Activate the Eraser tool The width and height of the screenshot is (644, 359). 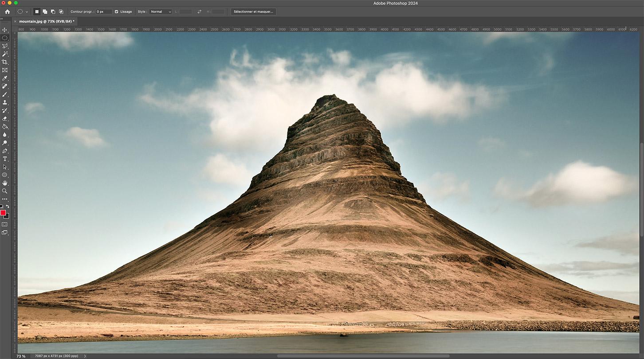[5, 118]
